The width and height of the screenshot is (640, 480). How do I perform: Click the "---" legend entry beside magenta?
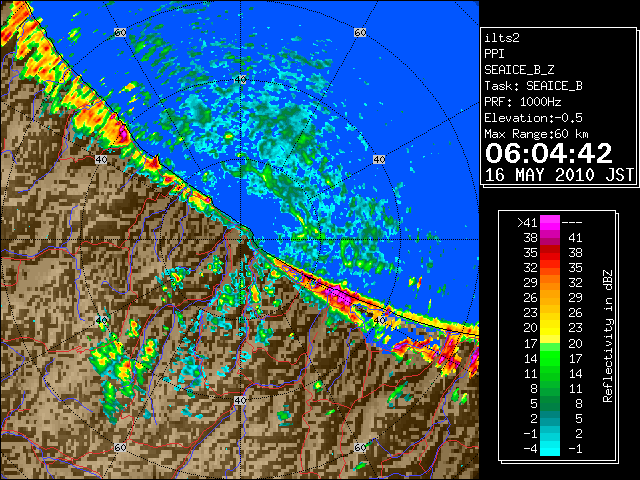pos(572,222)
